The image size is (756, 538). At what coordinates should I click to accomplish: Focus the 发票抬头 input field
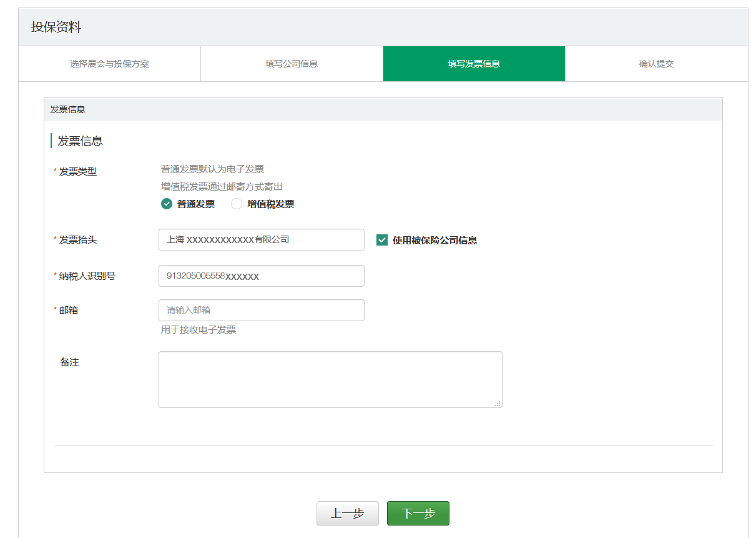pos(262,240)
